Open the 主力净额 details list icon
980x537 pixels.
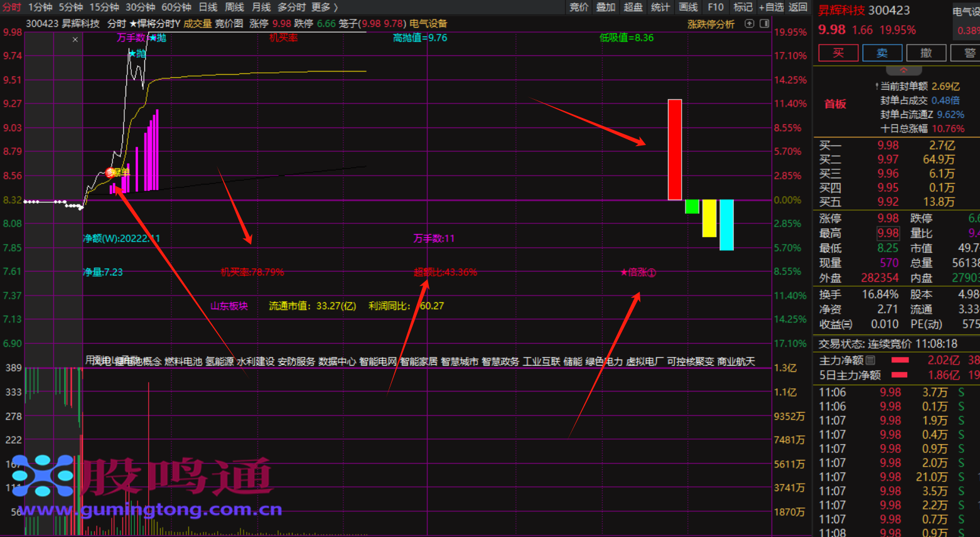(x=870, y=360)
